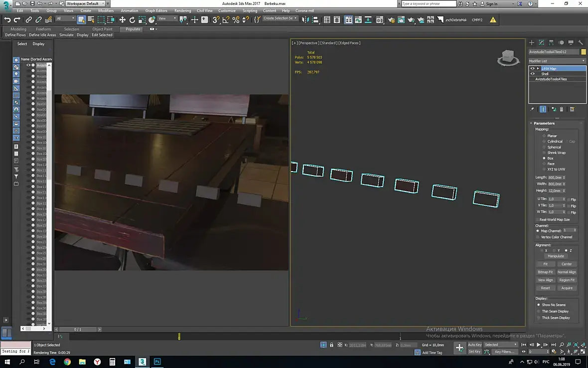Click the object color swatch beside name

point(583,52)
